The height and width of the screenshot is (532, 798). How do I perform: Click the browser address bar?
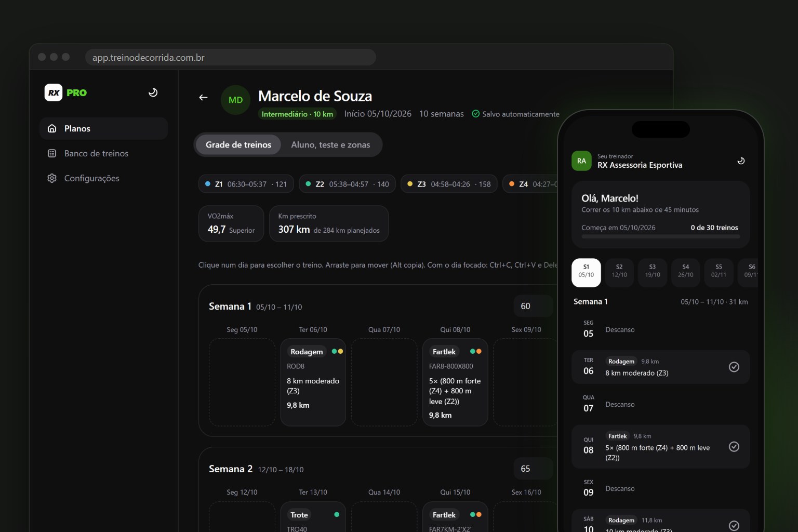[231, 57]
